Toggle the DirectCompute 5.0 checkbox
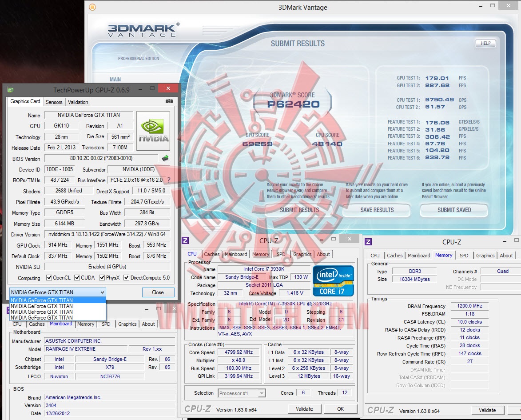The height and width of the screenshot is (420, 521). (x=126, y=278)
